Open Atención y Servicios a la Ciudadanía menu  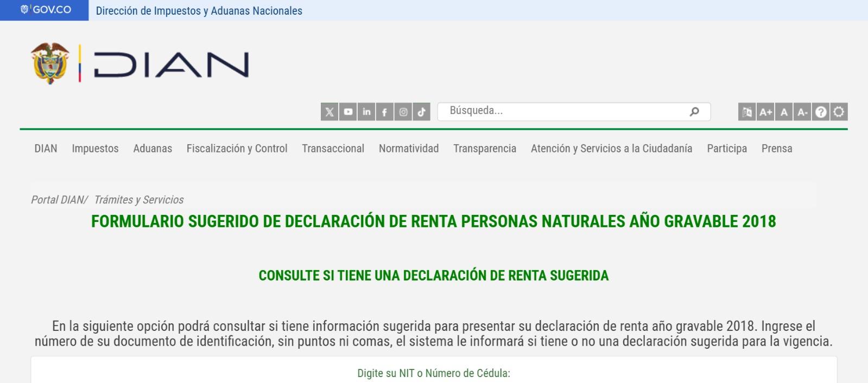click(611, 149)
